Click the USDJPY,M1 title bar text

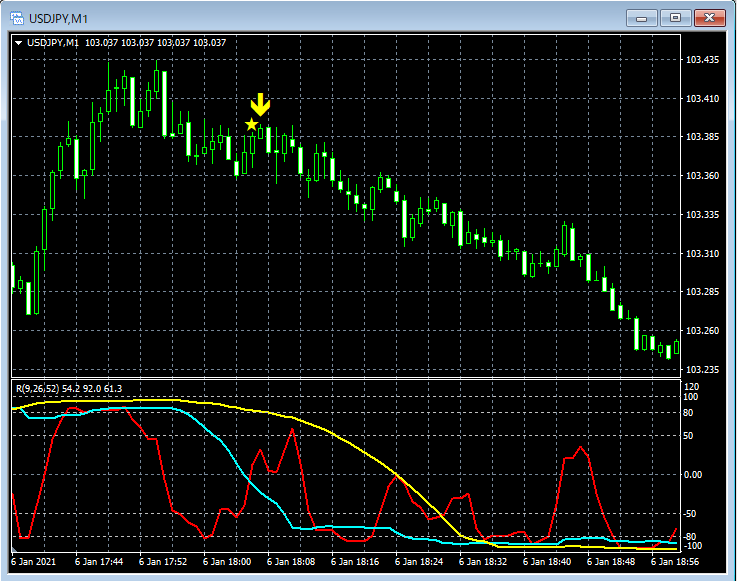(x=59, y=18)
